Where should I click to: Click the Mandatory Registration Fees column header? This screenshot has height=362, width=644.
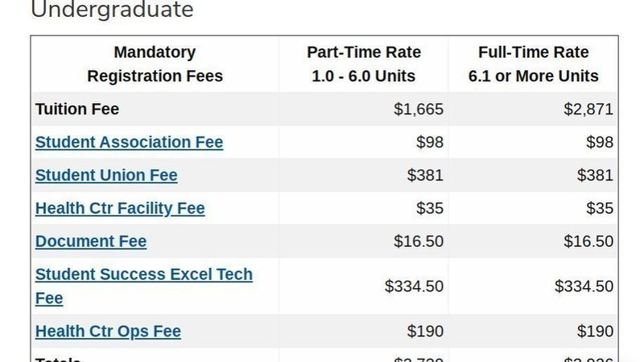[155, 64]
